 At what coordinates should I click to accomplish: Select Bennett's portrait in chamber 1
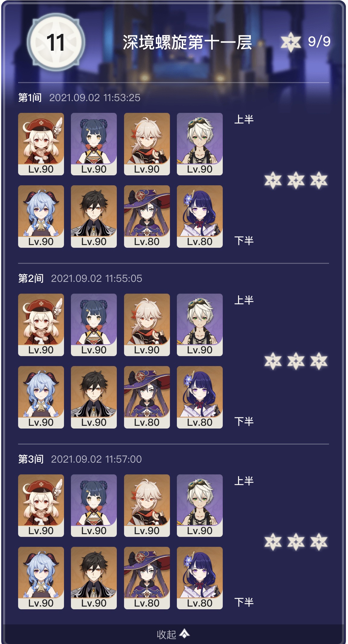pos(200,144)
